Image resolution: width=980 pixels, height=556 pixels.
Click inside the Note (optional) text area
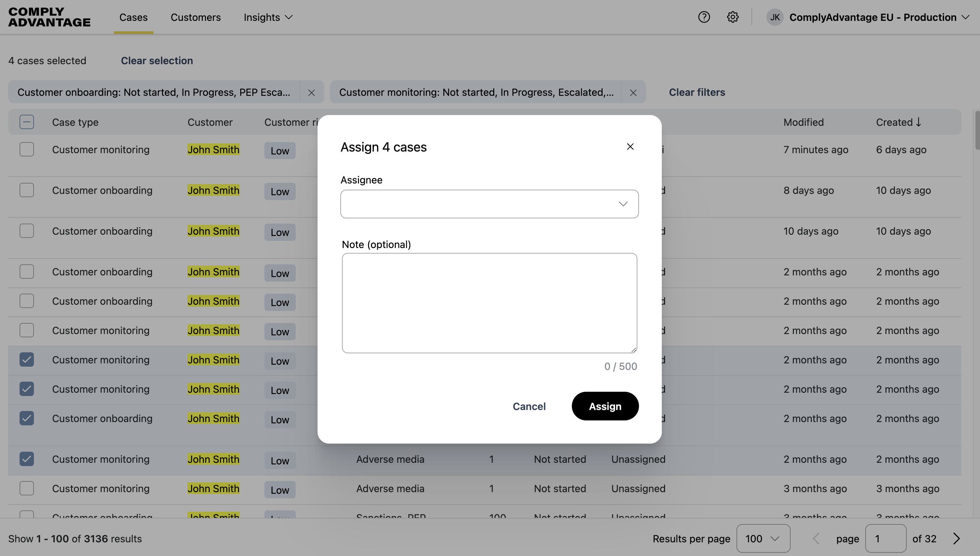pyautogui.click(x=489, y=302)
